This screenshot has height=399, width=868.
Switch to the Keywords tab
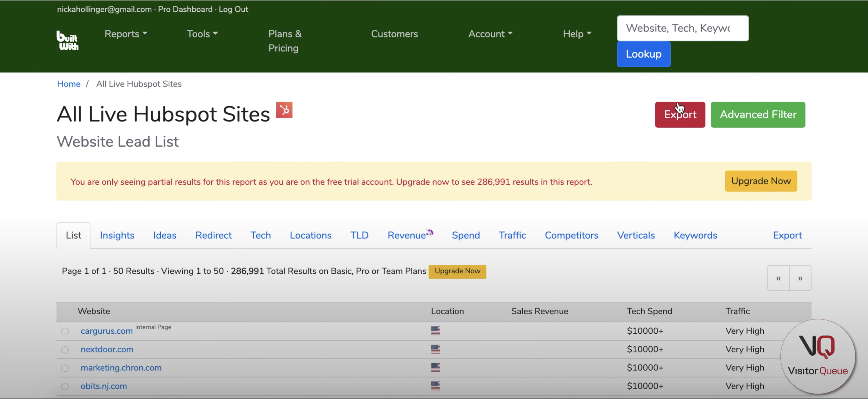[x=695, y=235]
